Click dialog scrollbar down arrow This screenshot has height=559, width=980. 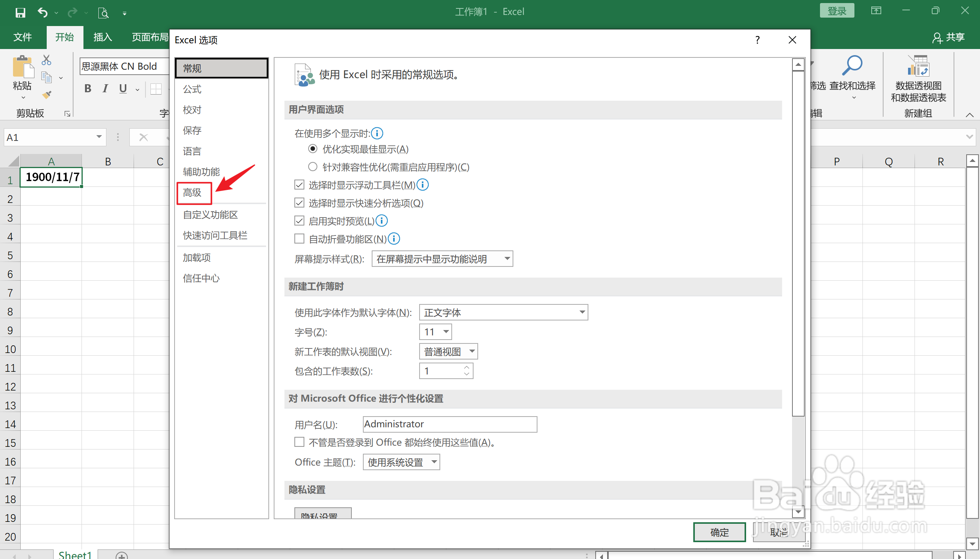[798, 512]
